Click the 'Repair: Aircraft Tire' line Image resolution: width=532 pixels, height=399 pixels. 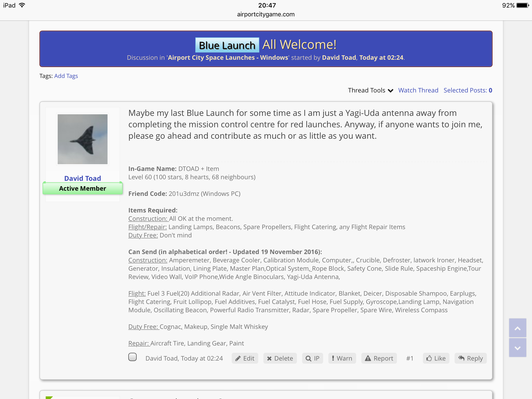[186, 343]
